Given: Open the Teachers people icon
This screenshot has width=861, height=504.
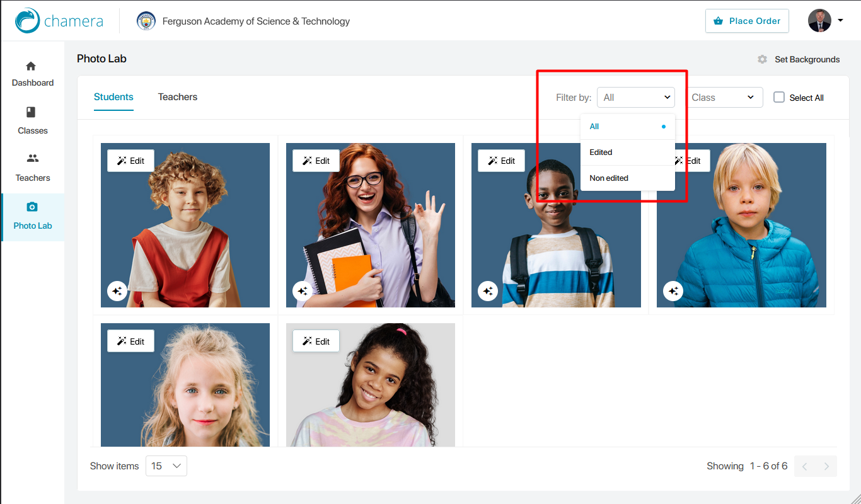Looking at the screenshot, I should (x=32, y=159).
